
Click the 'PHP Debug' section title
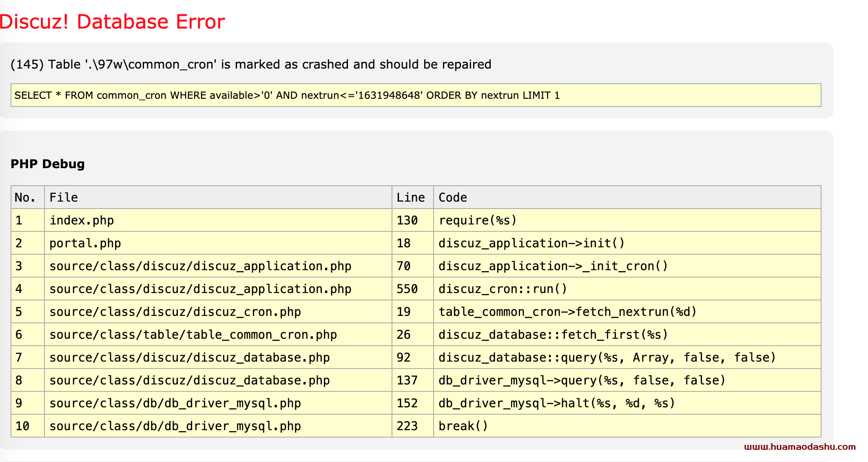click(x=48, y=164)
